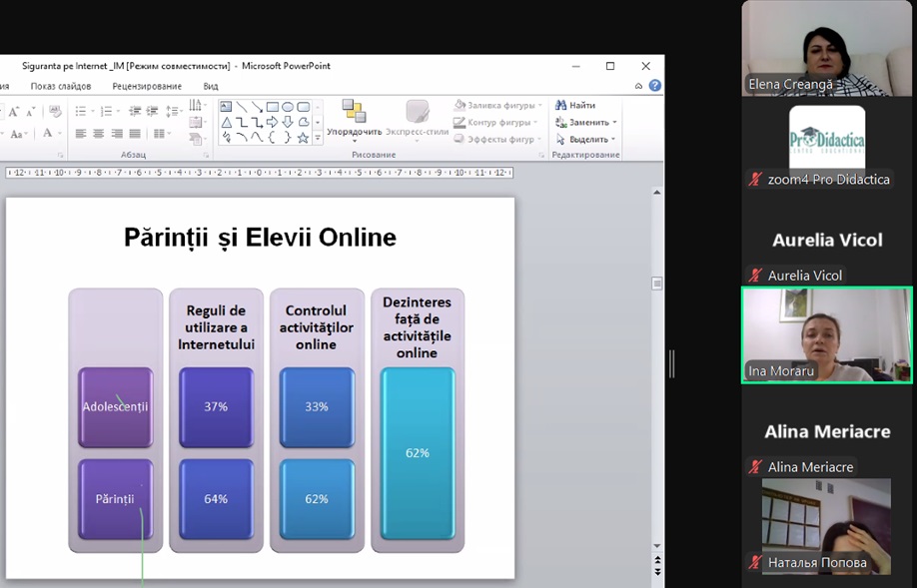The image size is (917, 588).
Task: Switch to the Рецензирование tab
Action: 147,86
